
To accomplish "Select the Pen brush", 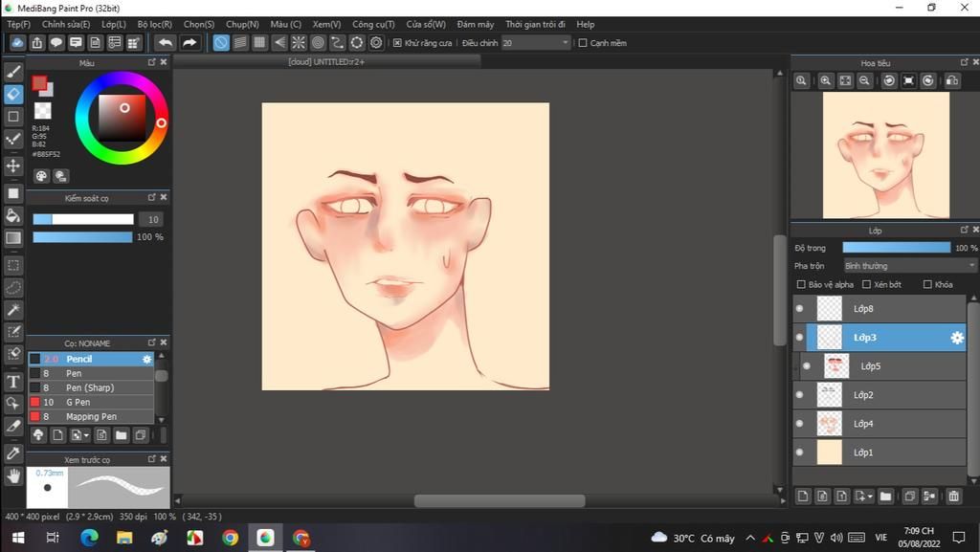I will [x=91, y=373].
